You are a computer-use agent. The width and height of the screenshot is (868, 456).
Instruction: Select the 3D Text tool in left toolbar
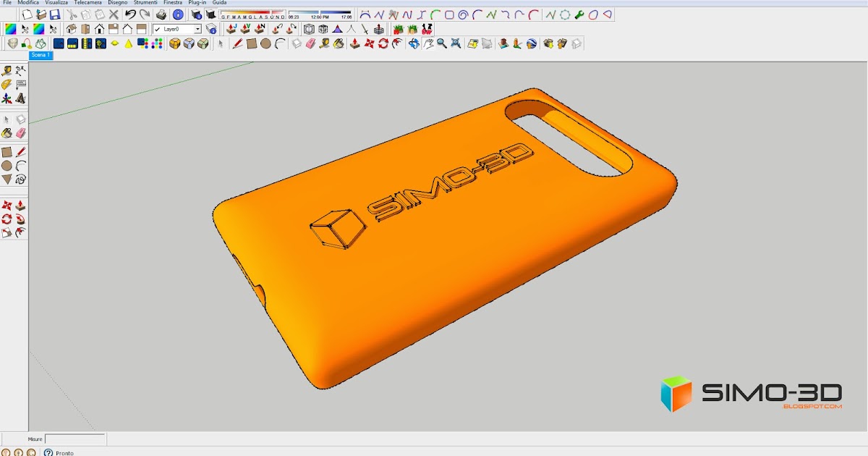tap(21, 98)
